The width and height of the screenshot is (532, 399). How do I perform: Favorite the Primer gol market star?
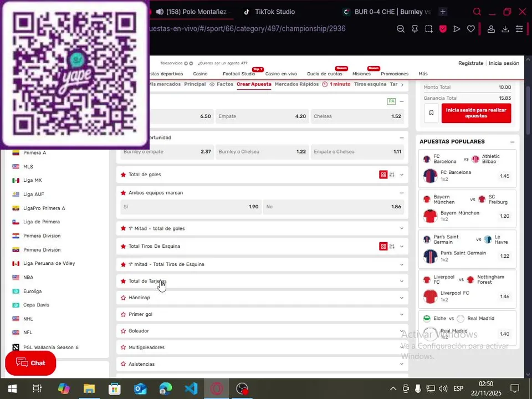click(123, 314)
